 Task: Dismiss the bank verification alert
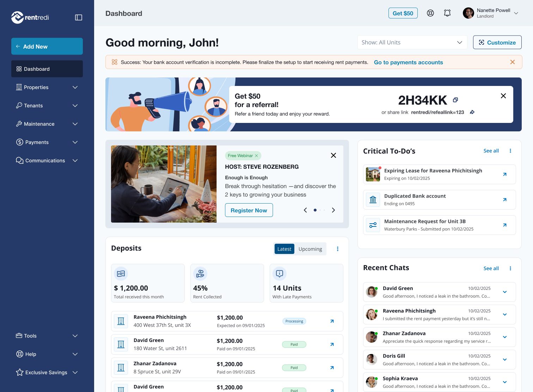pos(513,62)
